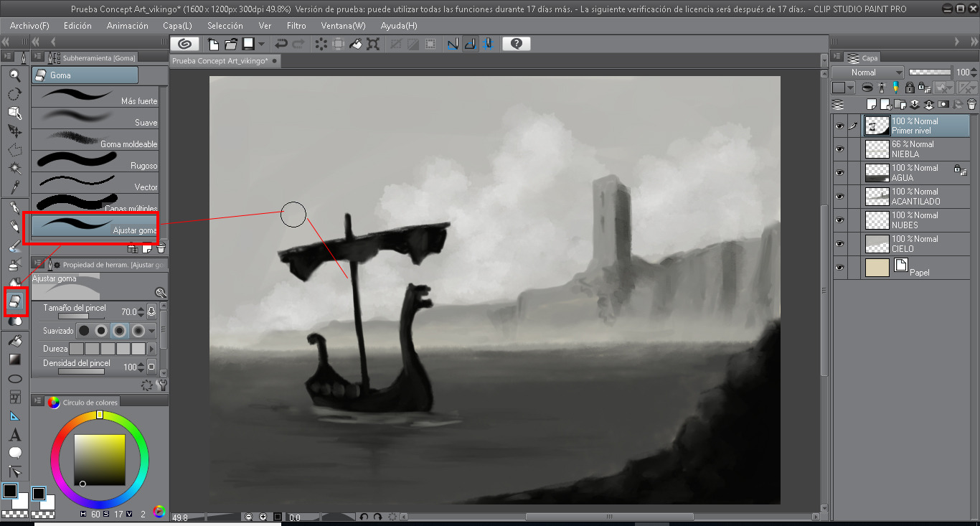
Task: Open the color circle panel menu
Action: click(x=37, y=402)
